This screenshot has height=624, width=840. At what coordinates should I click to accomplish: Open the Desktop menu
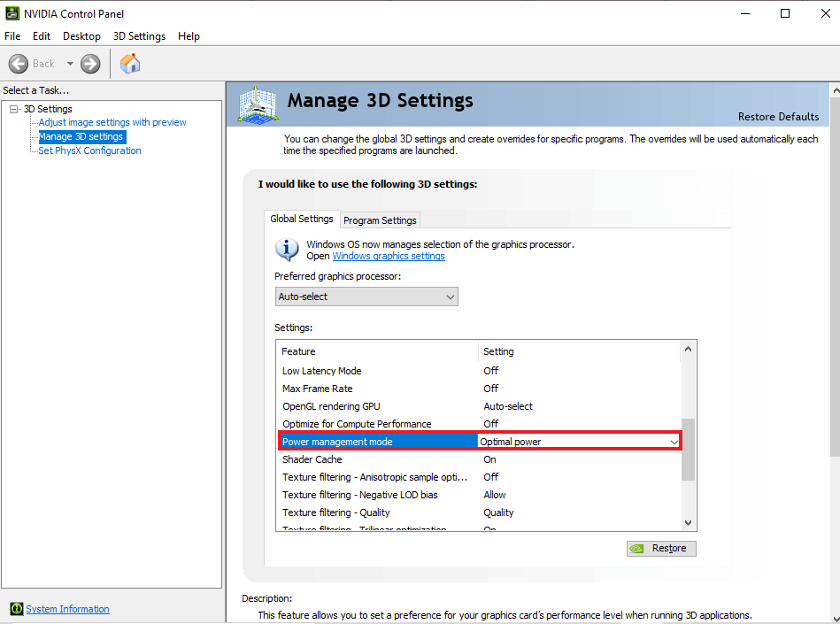[81, 36]
